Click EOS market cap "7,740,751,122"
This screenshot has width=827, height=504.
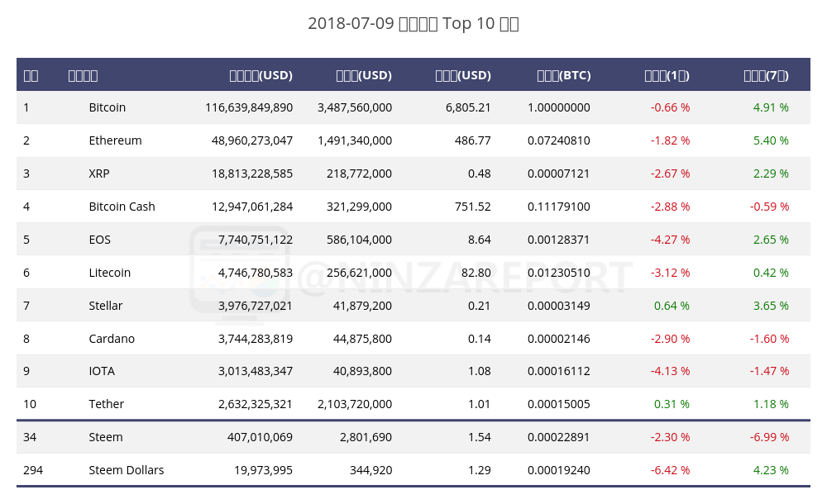[x=256, y=240]
